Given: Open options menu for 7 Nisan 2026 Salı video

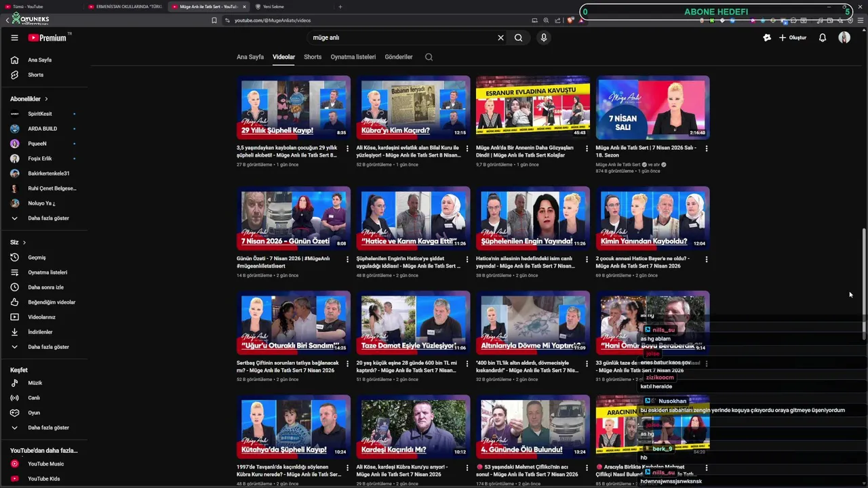Looking at the screenshot, I should (706, 148).
